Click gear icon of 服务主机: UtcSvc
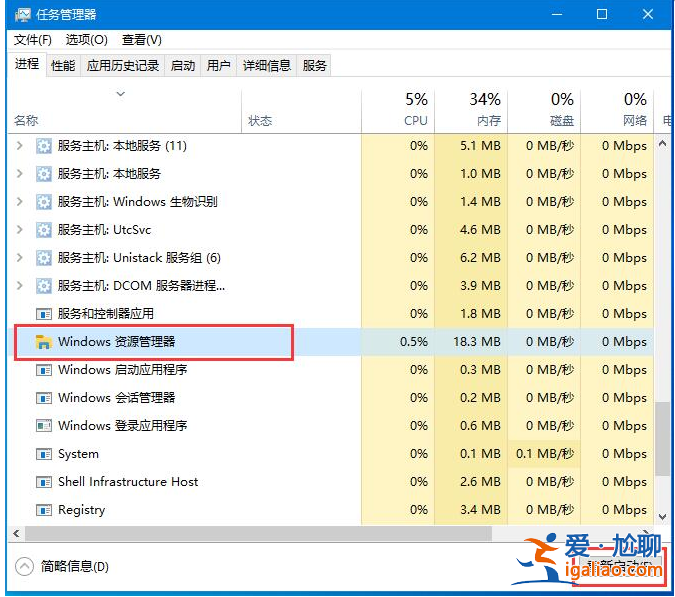 [x=43, y=230]
